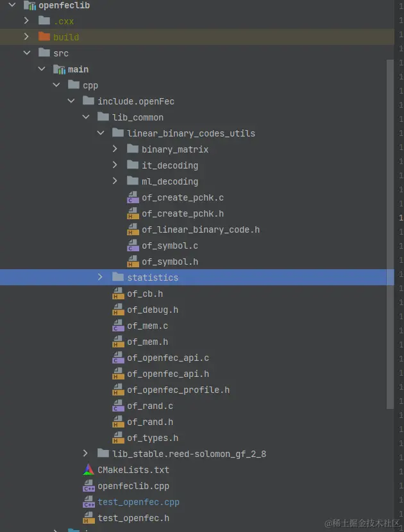The height and width of the screenshot is (532, 404).
Task: Click the 'test_openfec.h' file name
Action: pos(133,518)
